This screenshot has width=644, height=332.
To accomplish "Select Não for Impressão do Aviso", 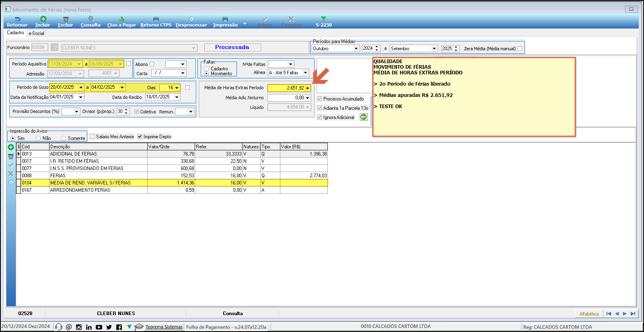I will tap(38, 138).
